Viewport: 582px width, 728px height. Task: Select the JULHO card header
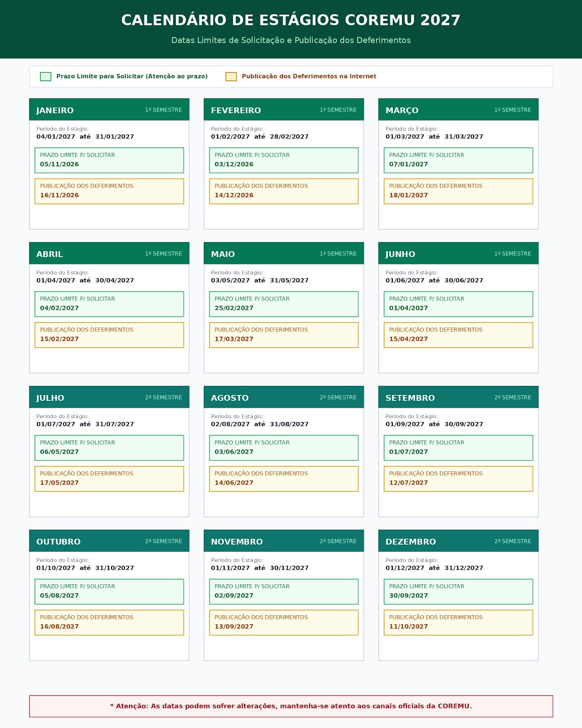109,397
